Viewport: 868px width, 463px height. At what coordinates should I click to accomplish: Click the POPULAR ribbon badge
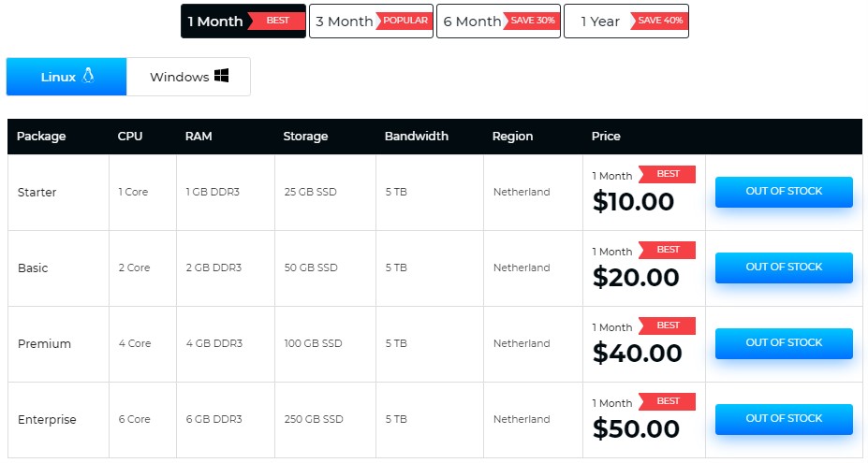coord(405,21)
